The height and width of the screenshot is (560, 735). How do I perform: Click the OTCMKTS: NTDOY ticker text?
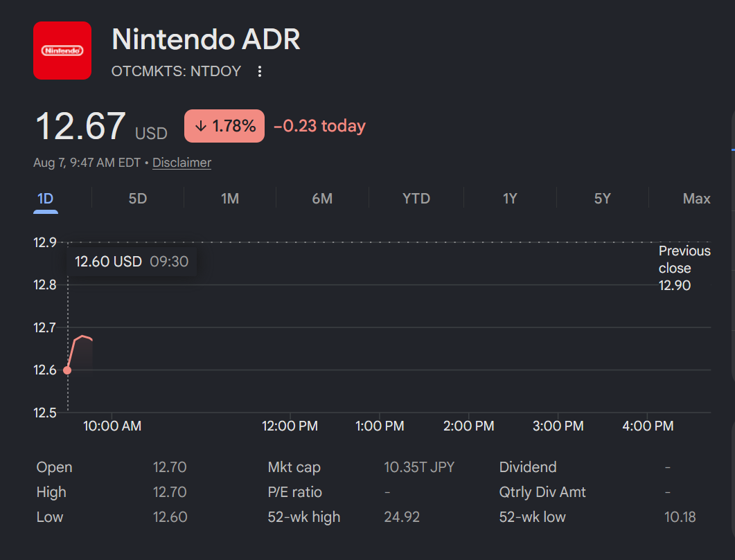click(176, 71)
